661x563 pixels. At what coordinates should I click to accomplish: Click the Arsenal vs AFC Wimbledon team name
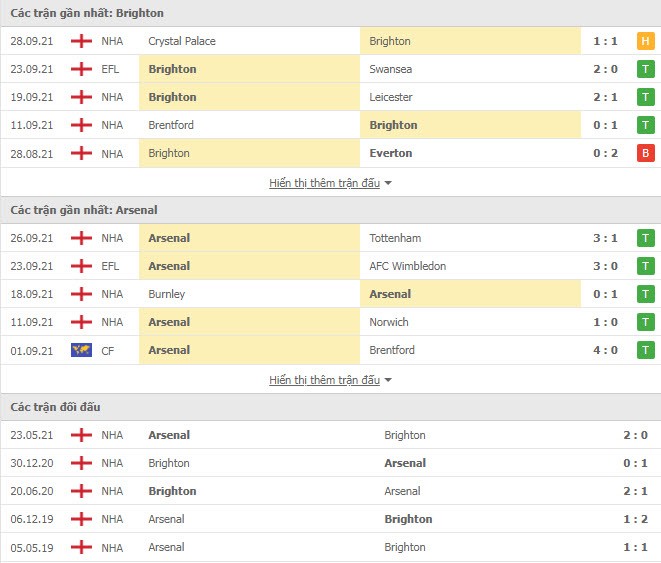coord(408,266)
